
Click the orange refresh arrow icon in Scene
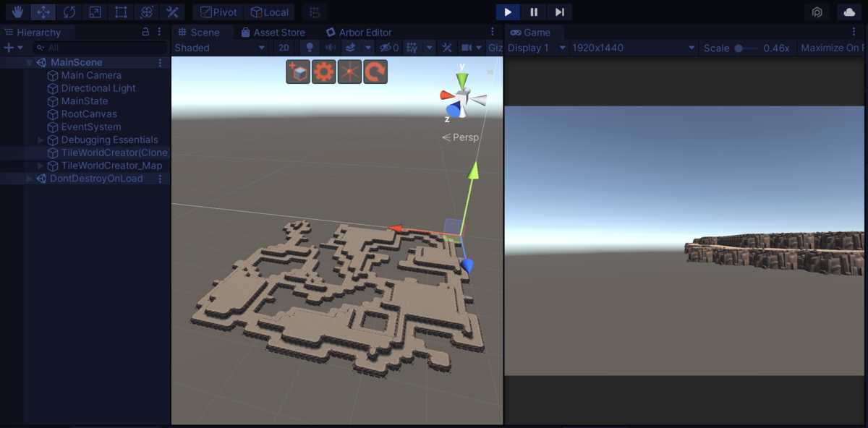coord(375,72)
